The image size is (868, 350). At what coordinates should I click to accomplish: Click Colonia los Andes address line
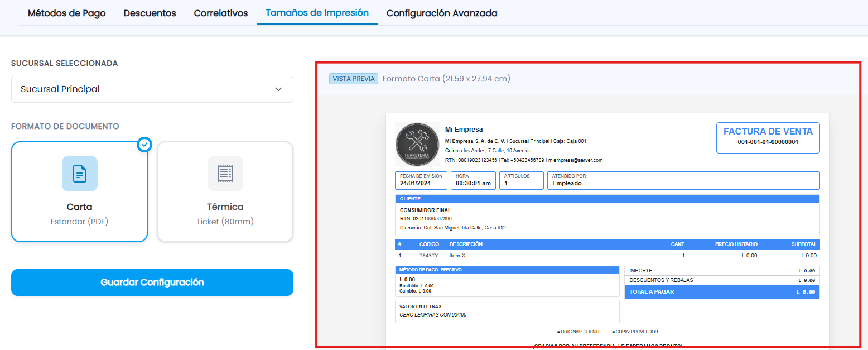click(x=488, y=151)
